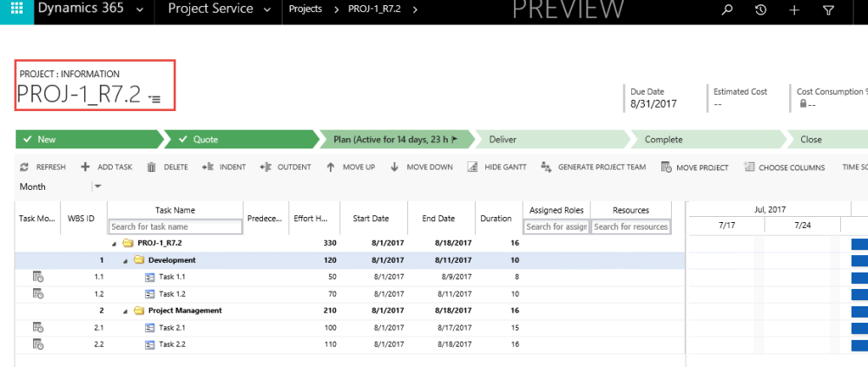Click the End Date column header
Image resolution: width=868 pixels, height=367 pixels.
click(438, 218)
